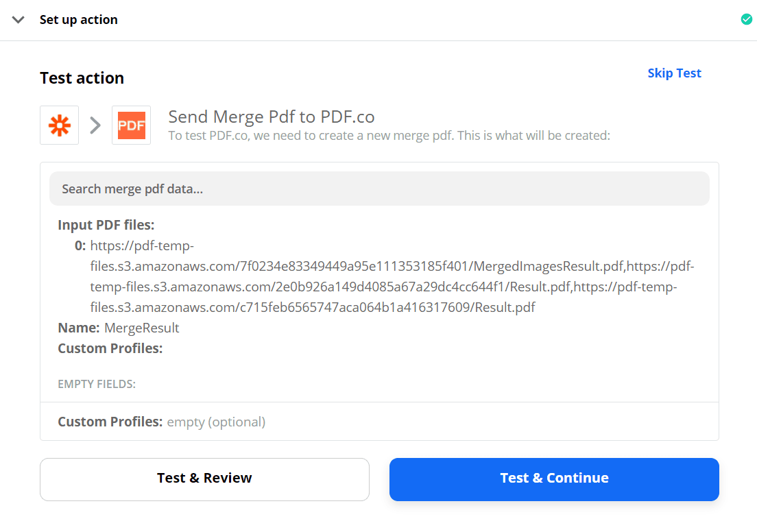Click the 0: index label

coord(80,245)
